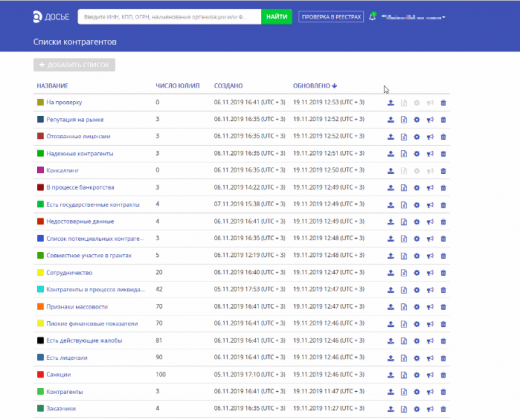Sort lists by Создано column
Viewport: 520px width, 420px height.
click(228, 86)
